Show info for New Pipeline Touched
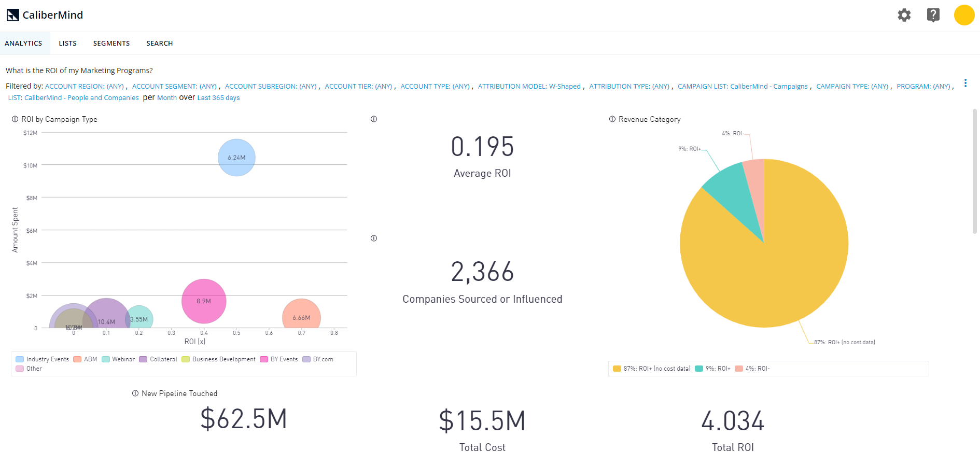The width and height of the screenshot is (980, 465). tap(135, 393)
